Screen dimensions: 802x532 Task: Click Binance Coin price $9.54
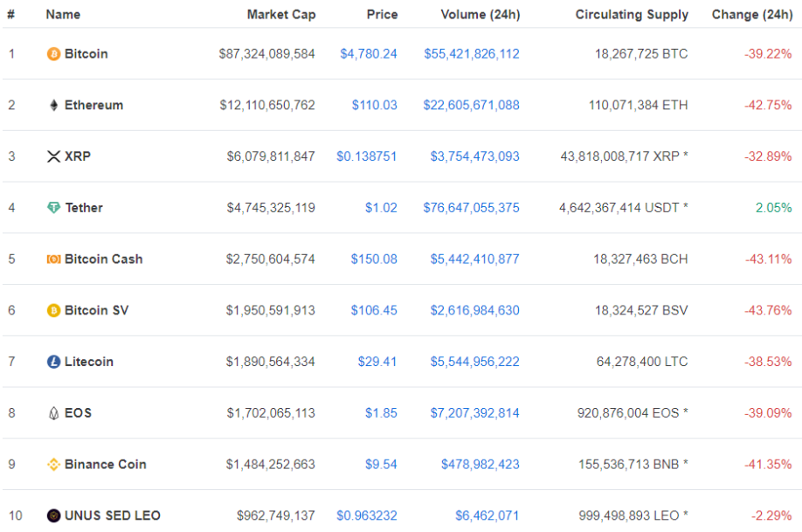[381, 464]
